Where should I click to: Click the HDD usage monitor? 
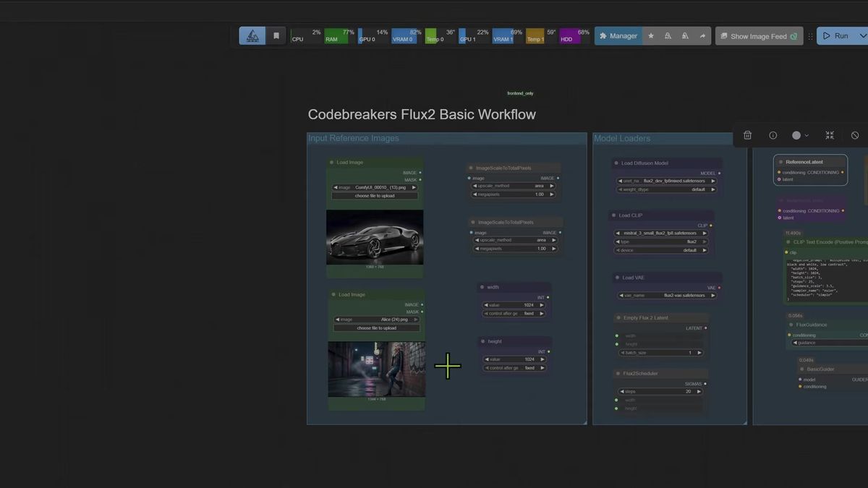point(575,36)
